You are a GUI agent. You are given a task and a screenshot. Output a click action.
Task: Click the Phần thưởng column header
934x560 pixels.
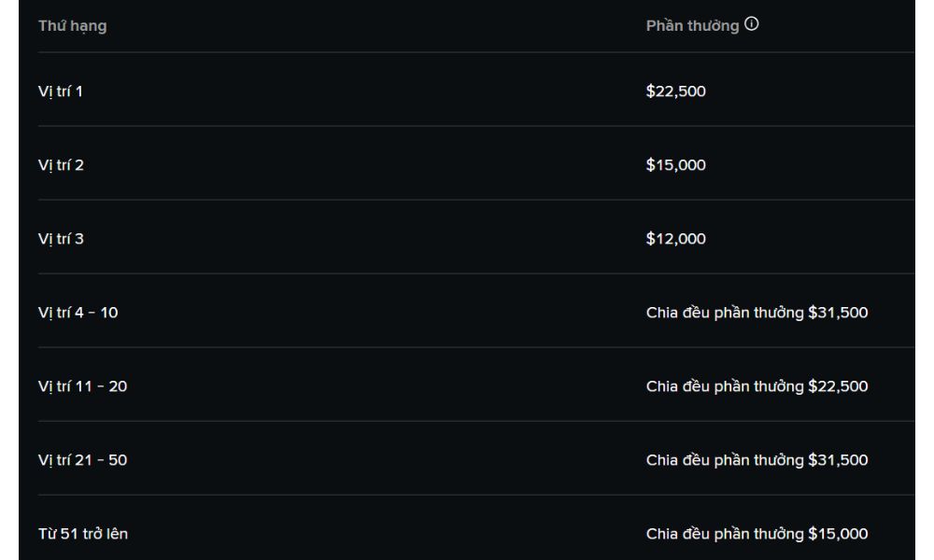pos(692,26)
